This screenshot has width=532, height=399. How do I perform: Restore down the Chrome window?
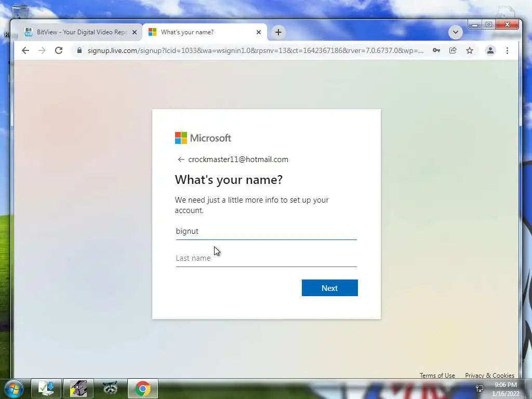tap(488, 25)
